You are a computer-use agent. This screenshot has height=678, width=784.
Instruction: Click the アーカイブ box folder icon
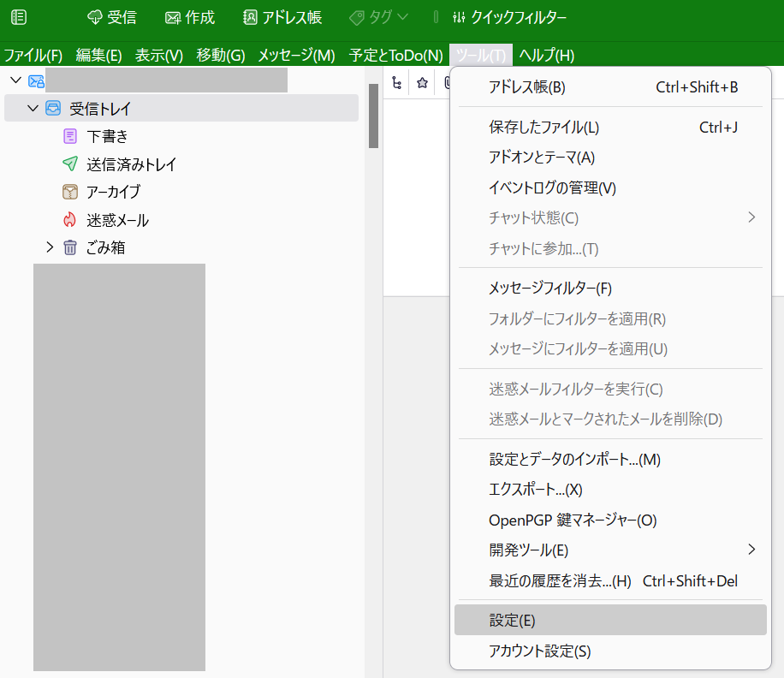tap(69, 192)
